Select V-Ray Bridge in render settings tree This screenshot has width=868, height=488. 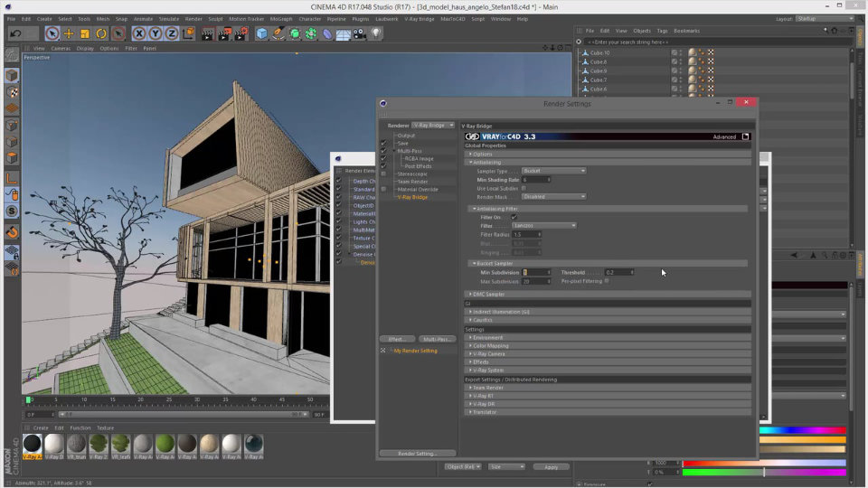tap(413, 197)
